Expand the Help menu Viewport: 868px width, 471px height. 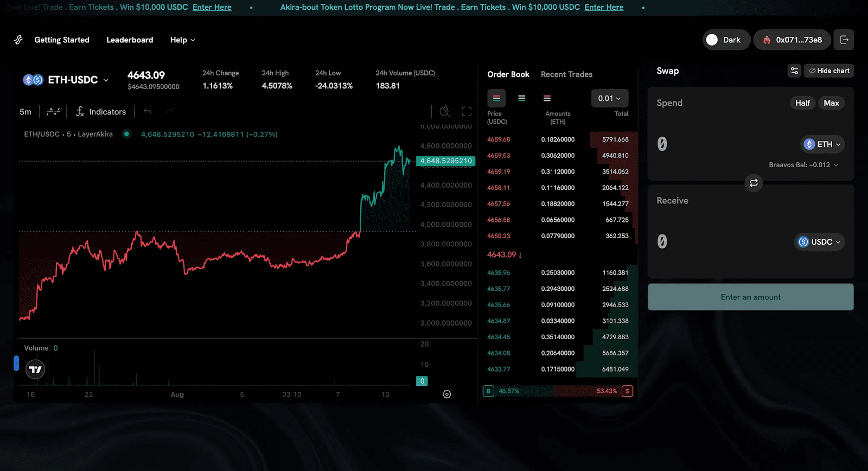(182, 40)
